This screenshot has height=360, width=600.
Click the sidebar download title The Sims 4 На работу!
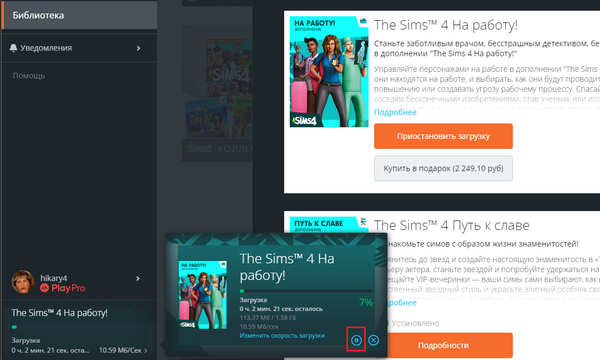(x=59, y=313)
